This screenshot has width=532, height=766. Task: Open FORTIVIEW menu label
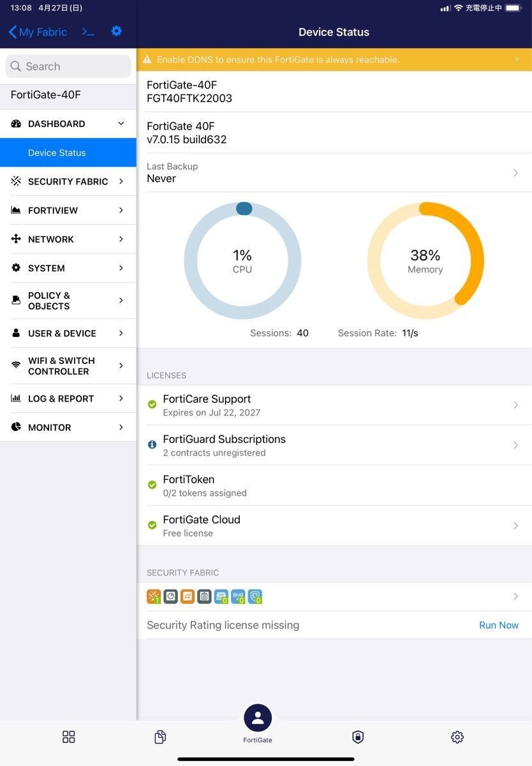pos(53,210)
